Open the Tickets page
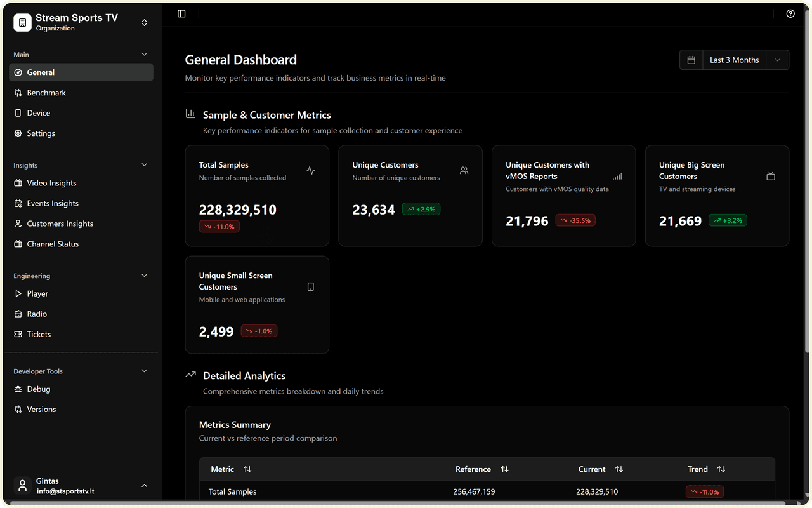The height and width of the screenshot is (508, 812). click(x=81, y=334)
